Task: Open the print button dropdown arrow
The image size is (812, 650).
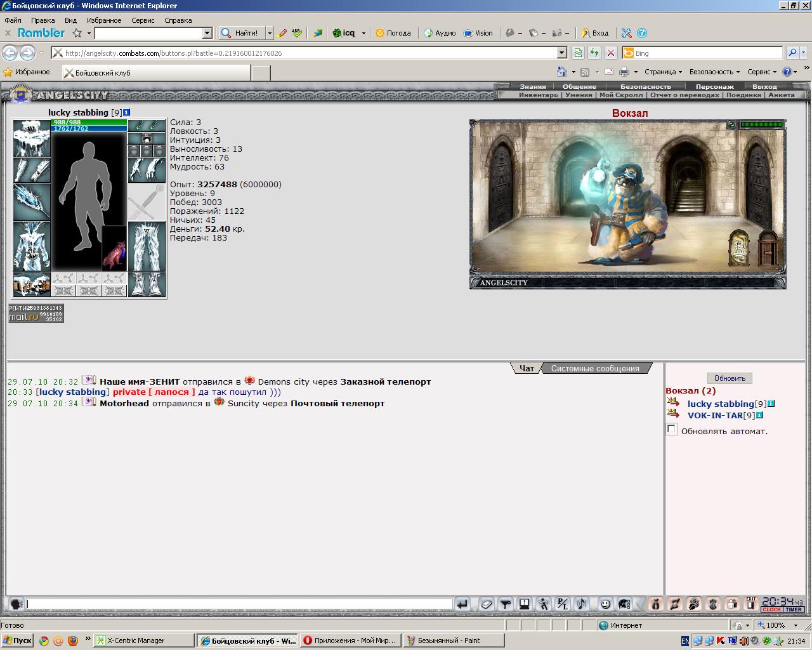Action: (637, 72)
